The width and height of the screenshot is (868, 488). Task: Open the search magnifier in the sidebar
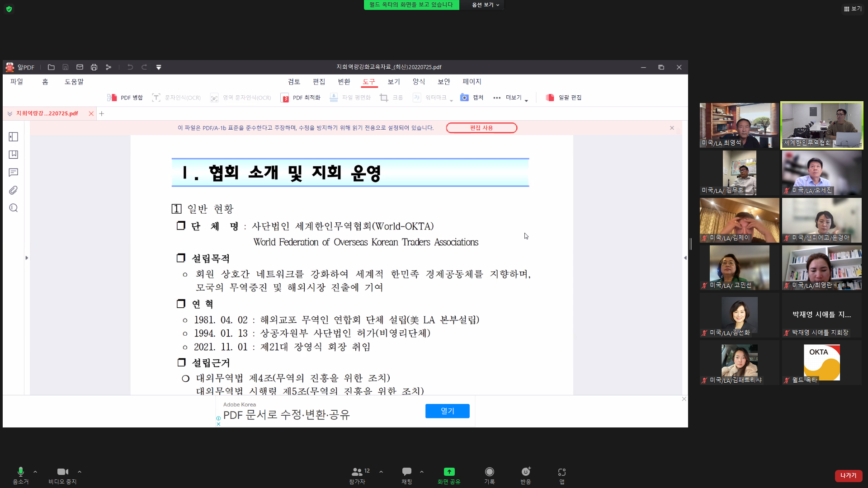[13, 208]
